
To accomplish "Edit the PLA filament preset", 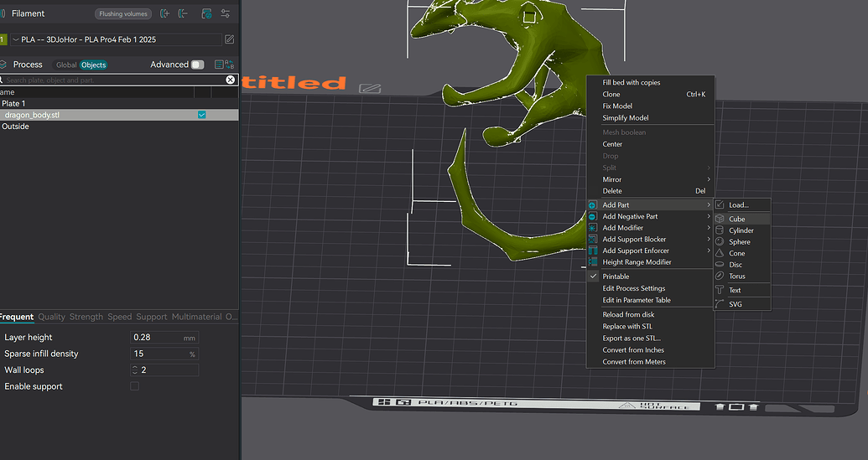I will point(230,39).
